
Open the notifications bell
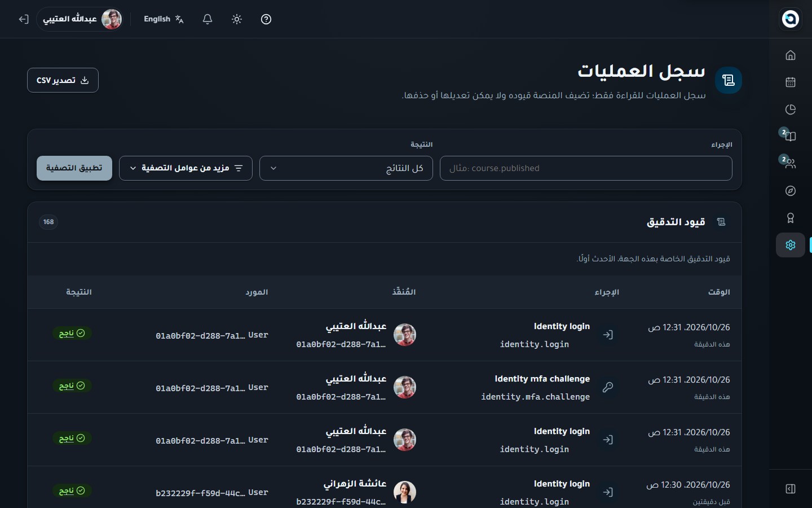click(208, 19)
